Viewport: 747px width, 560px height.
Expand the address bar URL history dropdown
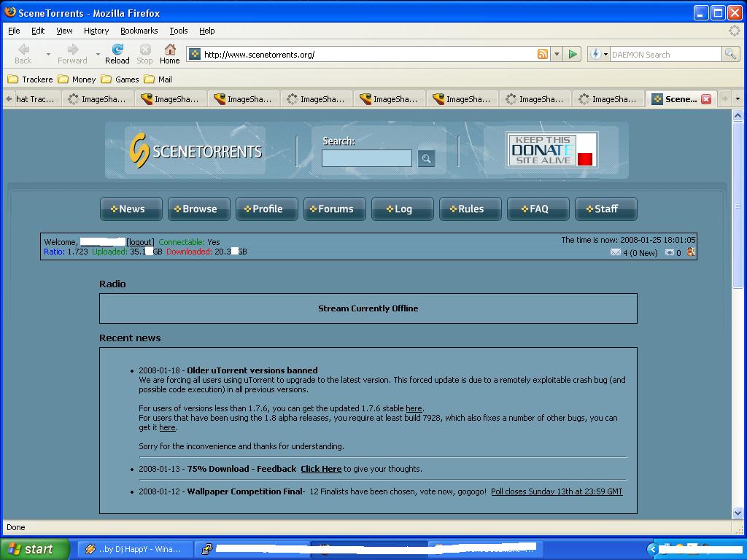click(557, 54)
